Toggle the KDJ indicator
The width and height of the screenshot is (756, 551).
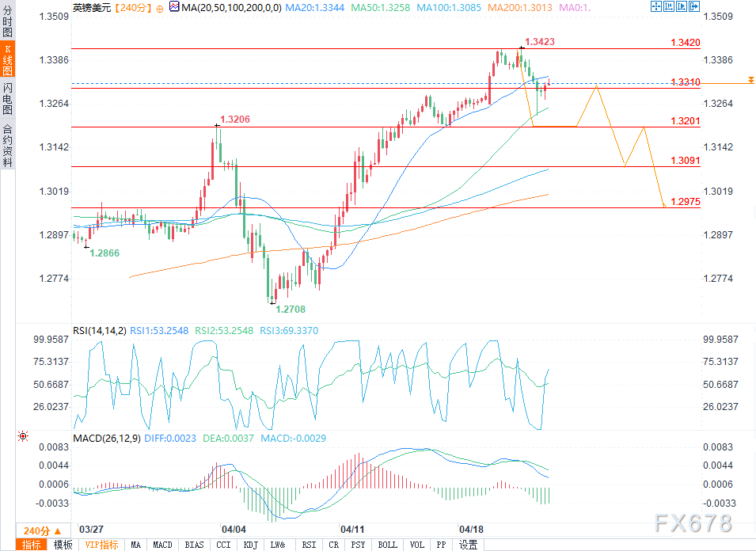[x=251, y=545]
